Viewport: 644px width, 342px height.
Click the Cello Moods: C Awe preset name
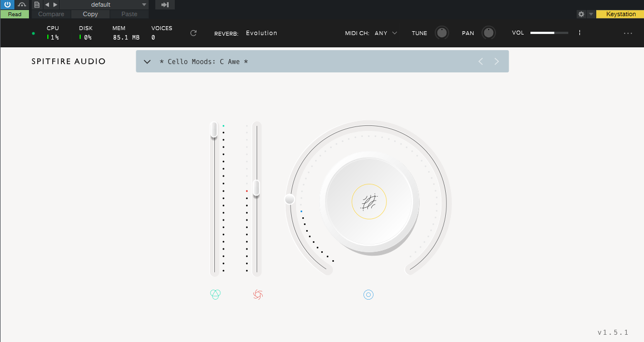point(204,62)
